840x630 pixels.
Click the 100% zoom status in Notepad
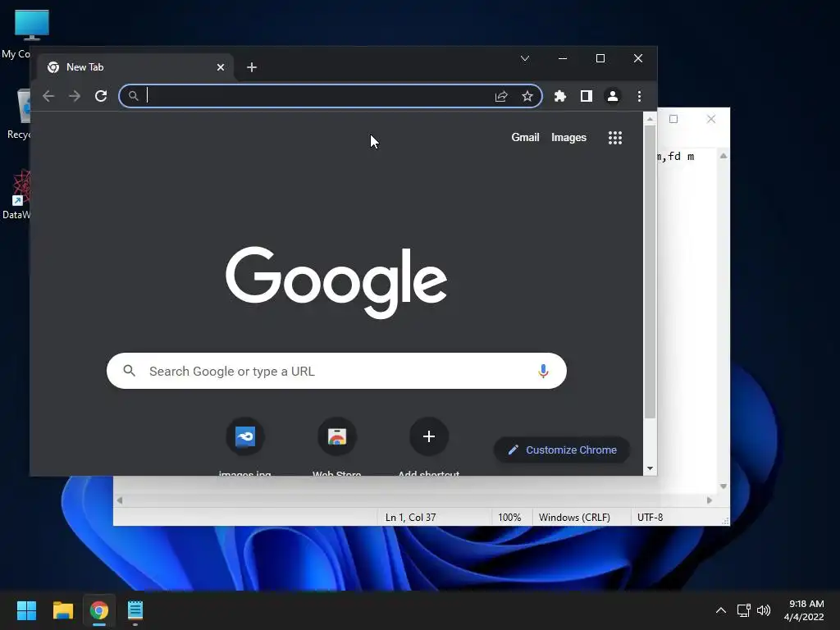[509, 518]
